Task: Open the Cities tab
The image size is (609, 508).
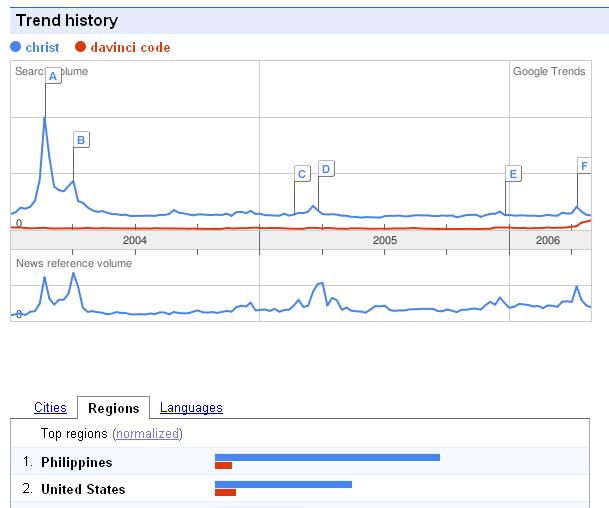Action: (50, 407)
